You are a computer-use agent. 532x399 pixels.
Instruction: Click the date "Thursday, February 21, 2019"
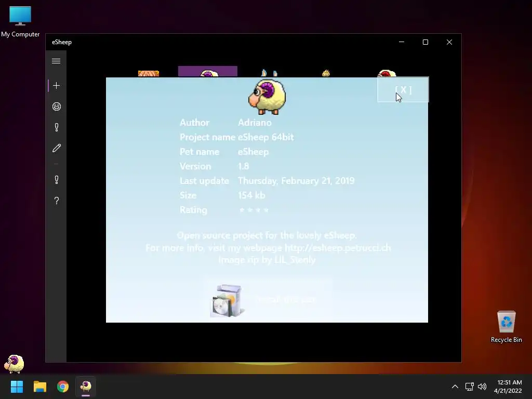[x=296, y=181]
